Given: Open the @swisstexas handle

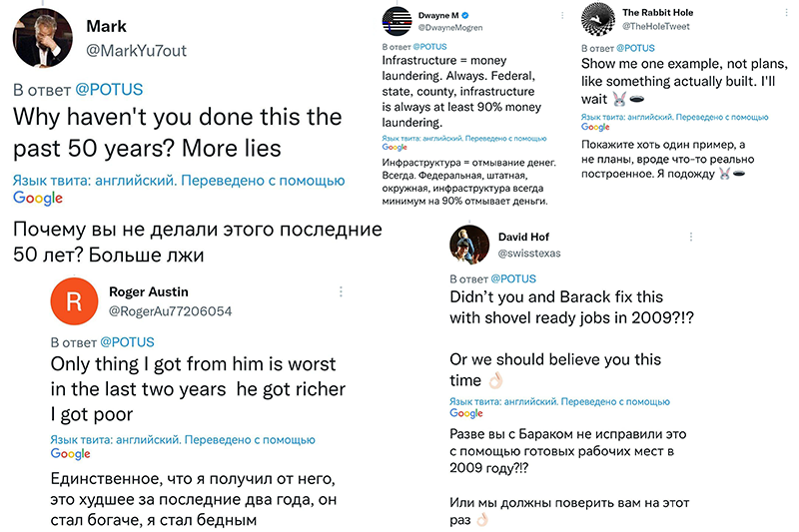Looking at the screenshot, I should (529, 253).
